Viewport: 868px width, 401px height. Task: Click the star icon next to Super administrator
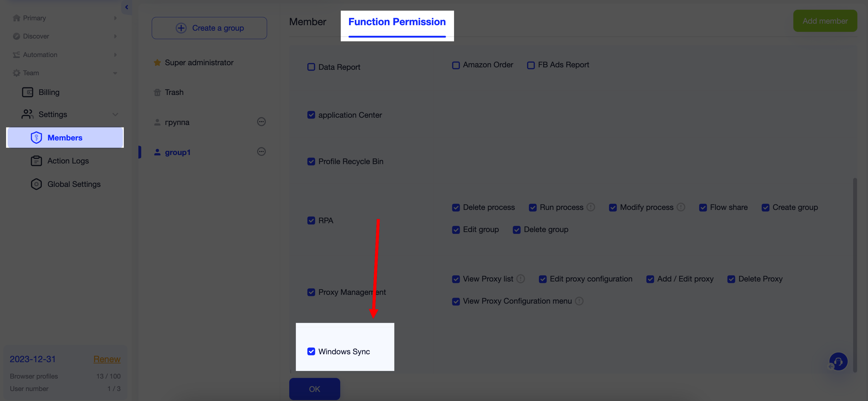[157, 62]
